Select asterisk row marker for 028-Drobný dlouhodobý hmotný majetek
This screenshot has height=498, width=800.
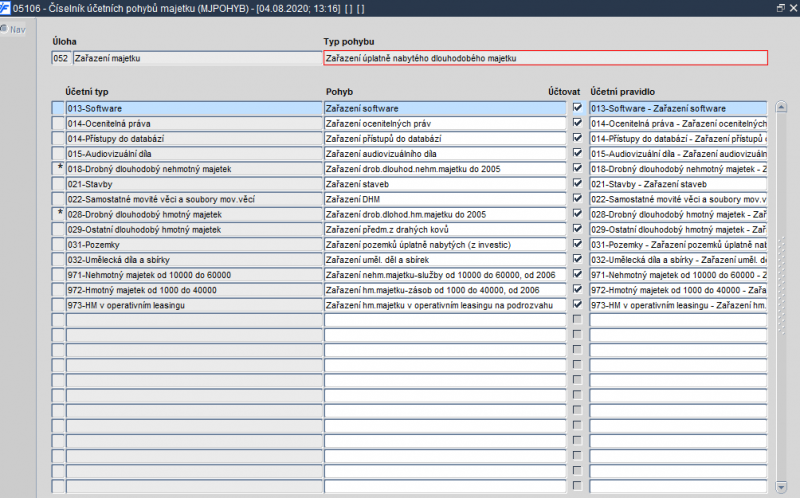[58, 214]
